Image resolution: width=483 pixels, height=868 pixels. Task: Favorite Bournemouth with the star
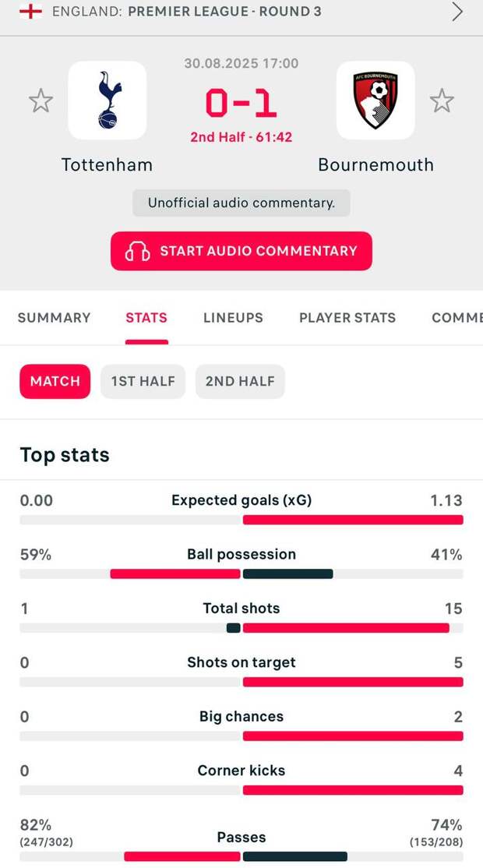coord(442,101)
